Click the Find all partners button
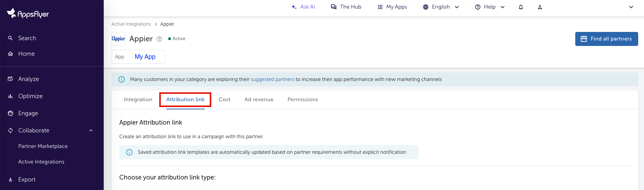The height and width of the screenshot is (190, 644). coord(606,39)
